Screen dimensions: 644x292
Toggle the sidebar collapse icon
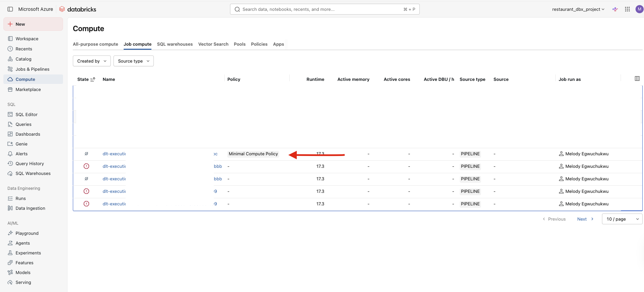tap(10, 9)
